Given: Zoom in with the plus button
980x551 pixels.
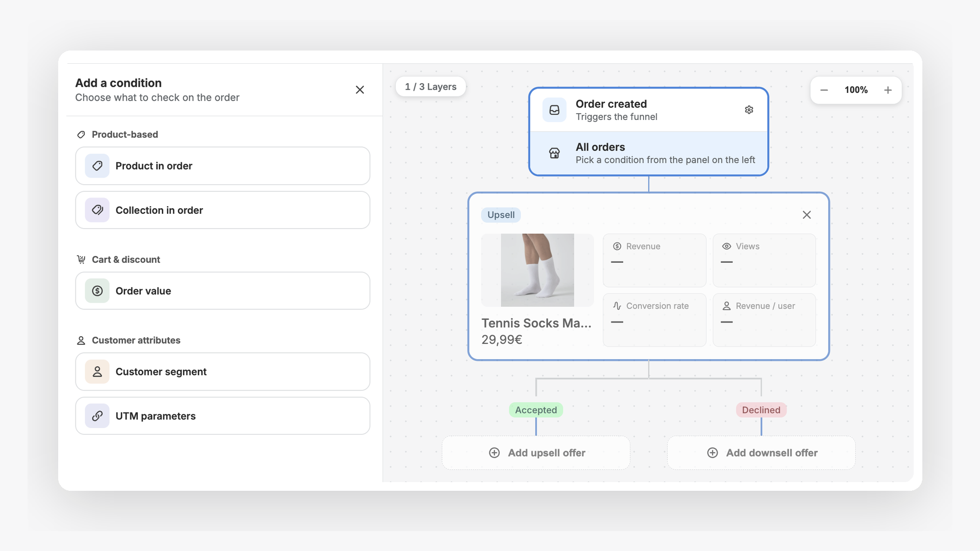Looking at the screenshot, I should pyautogui.click(x=888, y=90).
